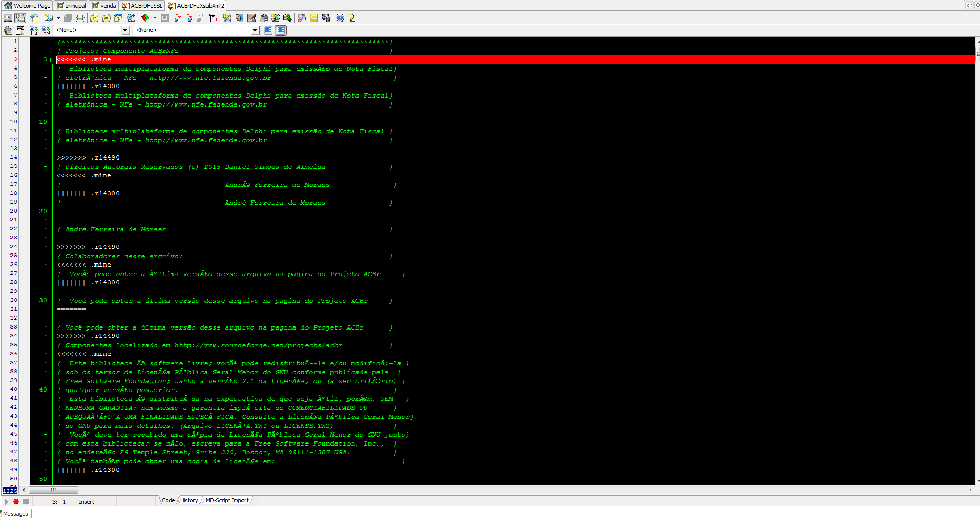This screenshot has height=518, width=980.
Task: Expand the Open file dropdown arrow
Action: click(58, 18)
